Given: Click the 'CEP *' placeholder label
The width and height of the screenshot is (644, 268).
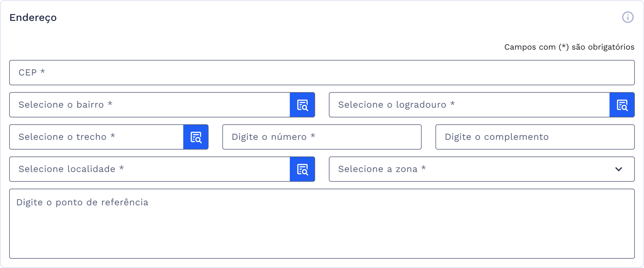Looking at the screenshot, I should pyautogui.click(x=31, y=73).
